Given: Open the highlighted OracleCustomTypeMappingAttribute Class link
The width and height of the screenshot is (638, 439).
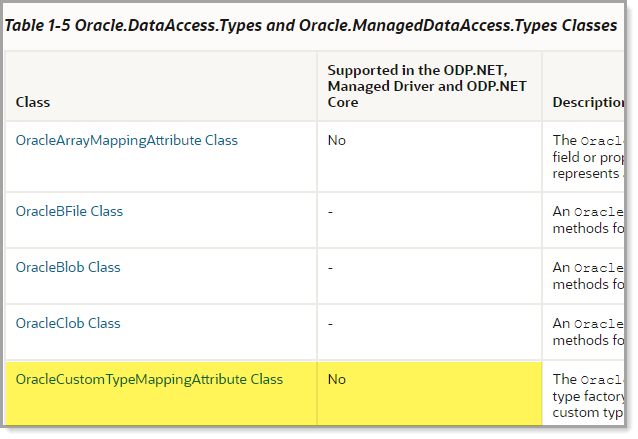Looking at the screenshot, I should pyautogui.click(x=149, y=379).
